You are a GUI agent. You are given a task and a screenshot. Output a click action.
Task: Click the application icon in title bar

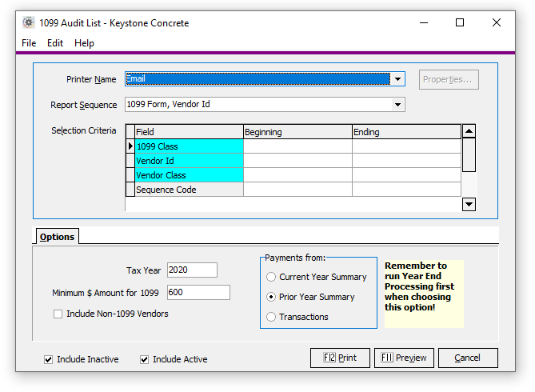coord(29,23)
